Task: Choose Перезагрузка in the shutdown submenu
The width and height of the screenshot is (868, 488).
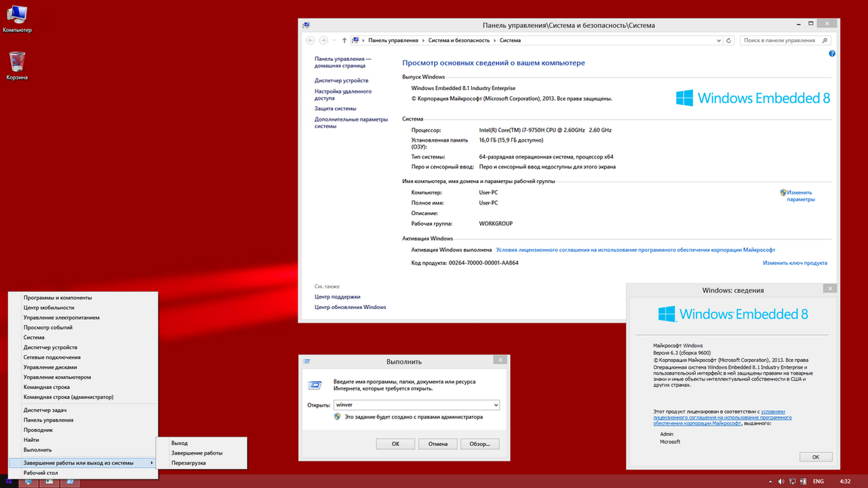Action: tap(189, 463)
